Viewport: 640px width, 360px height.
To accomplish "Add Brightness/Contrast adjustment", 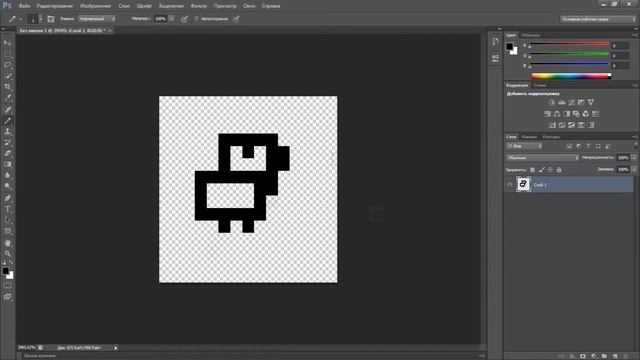I will [x=552, y=102].
